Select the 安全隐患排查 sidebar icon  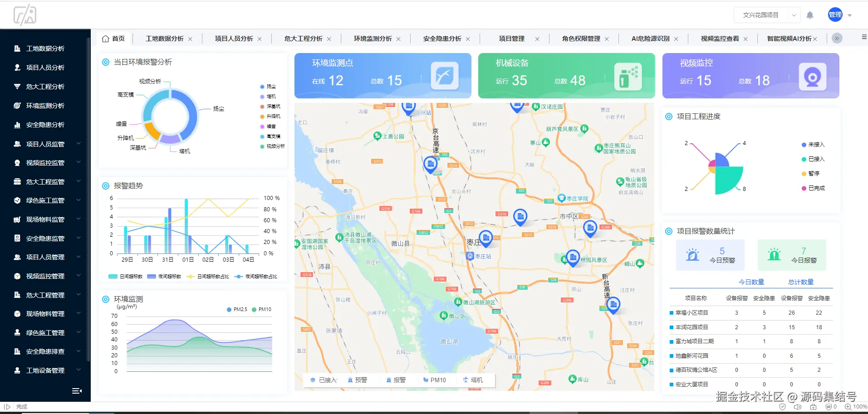click(x=17, y=351)
